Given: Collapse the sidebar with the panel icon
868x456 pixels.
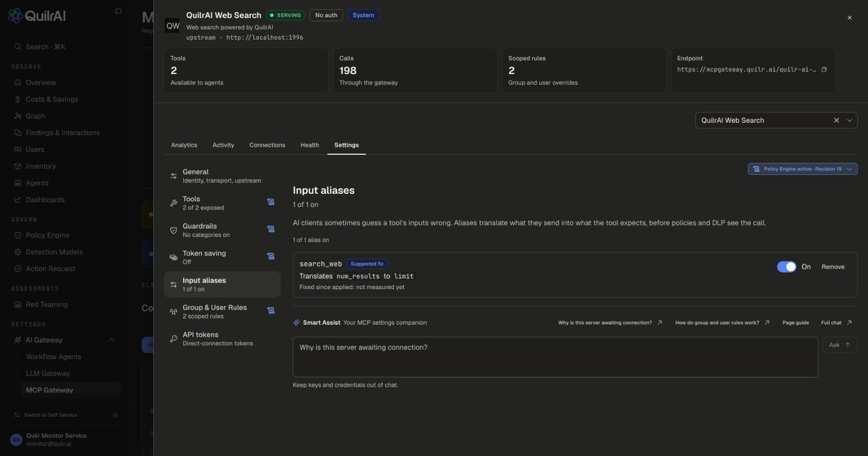Looking at the screenshot, I should [x=118, y=11].
